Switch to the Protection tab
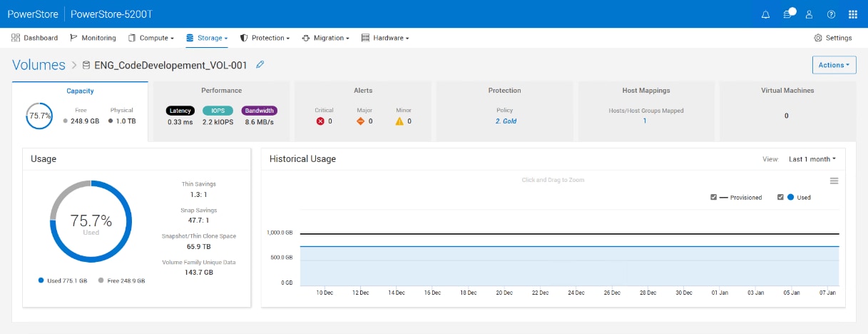This screenshot has height=334, width=868. 504,111
